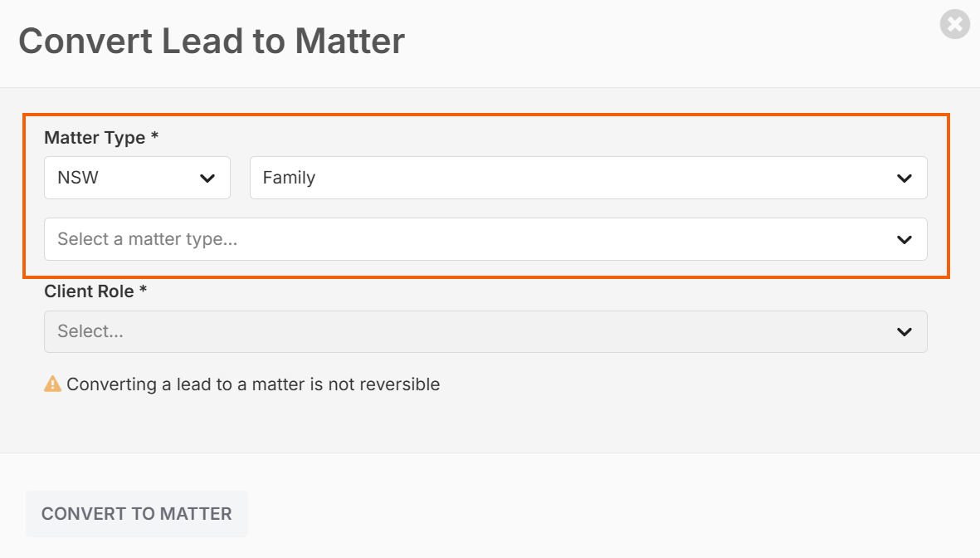The image size is (980, 558).
Task: Click the 'Family' selected value text
Action: [289, 179]
